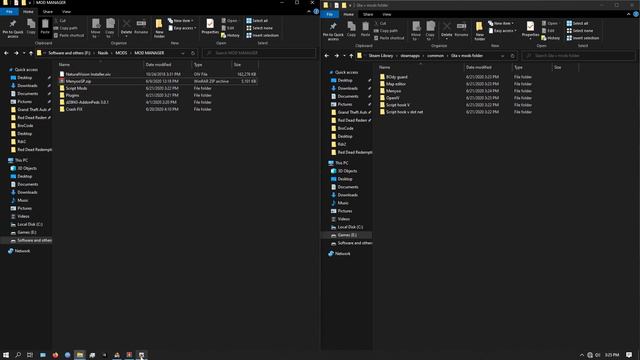Click History in the MOD MANAGER ribbon
Screen dimensions: 640x360
point(230,36)
